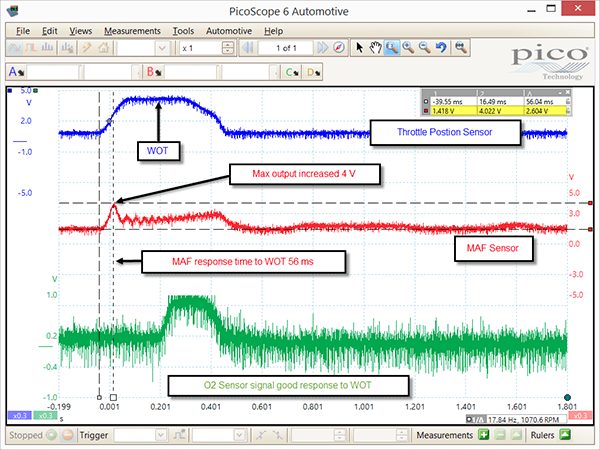
Task: Toggle channel B options button
Action: [x=154, y=72]
